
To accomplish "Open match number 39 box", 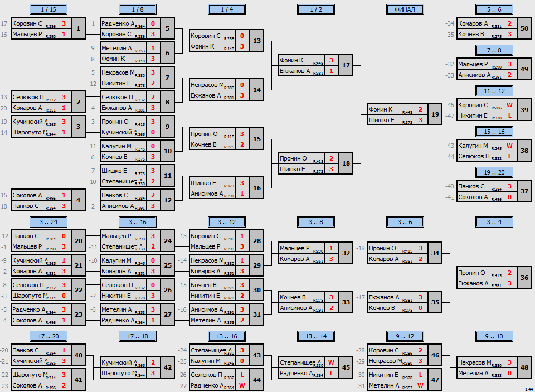I will coord(524,110).
